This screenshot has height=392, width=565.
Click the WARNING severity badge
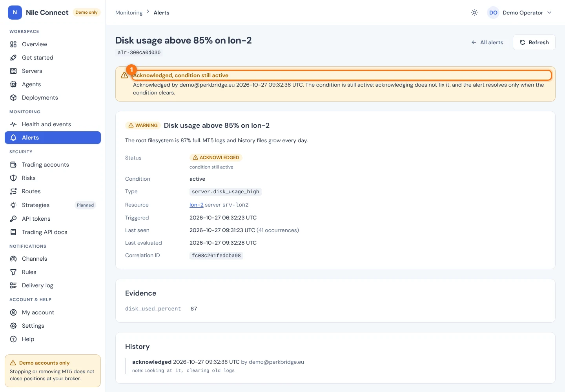(143, 125)
